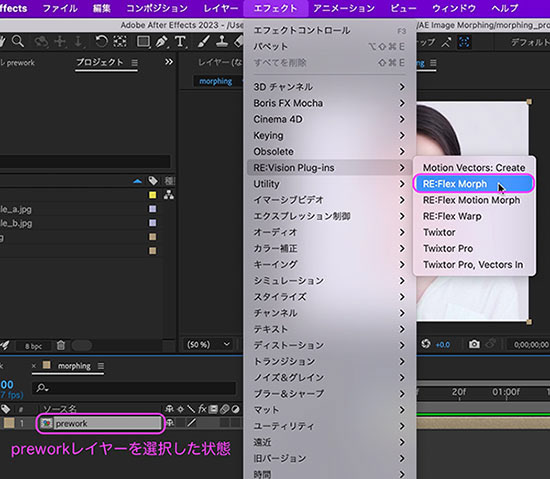Click the 8 bpc color depth button

33,346
